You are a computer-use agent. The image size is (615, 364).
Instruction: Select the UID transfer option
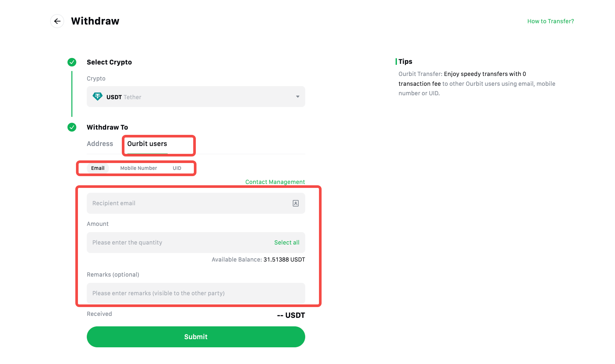[177, 168]
